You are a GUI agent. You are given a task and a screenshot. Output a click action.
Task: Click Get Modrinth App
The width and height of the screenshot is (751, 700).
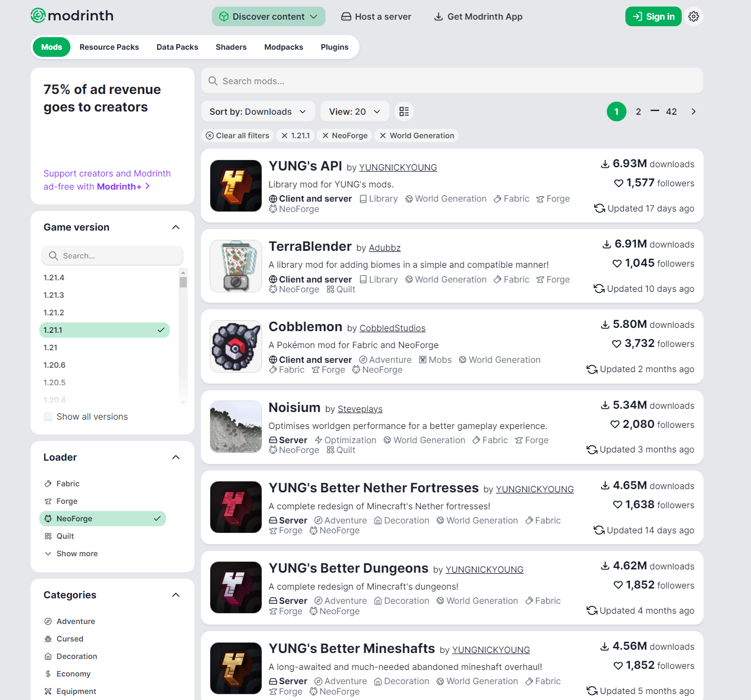coord(478,16)
